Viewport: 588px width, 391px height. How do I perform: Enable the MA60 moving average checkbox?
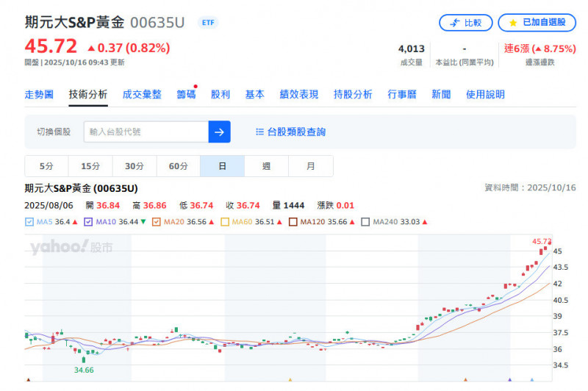[x=225, y=222]
